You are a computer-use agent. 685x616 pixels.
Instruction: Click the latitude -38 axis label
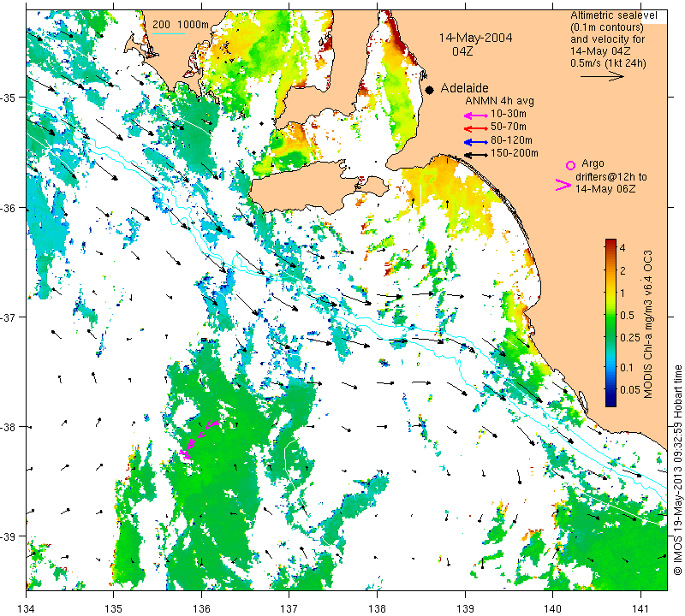[x=9, y=427]
